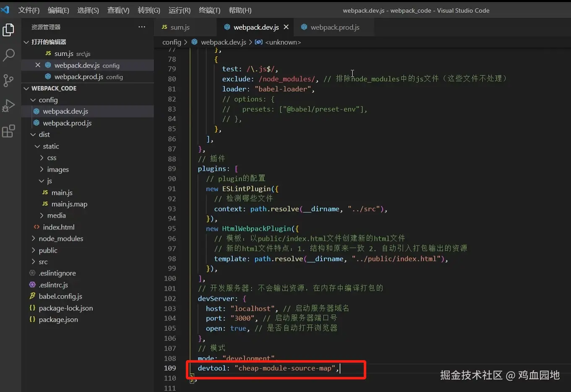Image resolution: width=571 pixels, height=392 pixels.
Task: Open the Search view in activity bar
Action: point(8,55)
